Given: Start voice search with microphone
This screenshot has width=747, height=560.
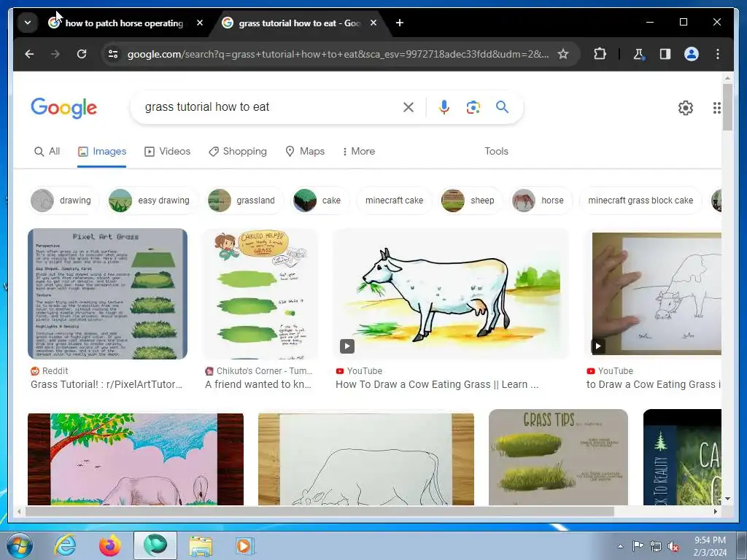Looking at the screenshot, I should 444,107.
